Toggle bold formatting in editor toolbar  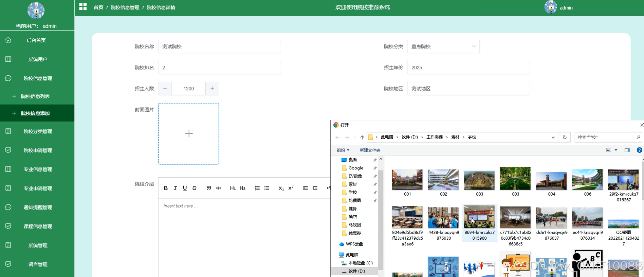pos(166,188)
